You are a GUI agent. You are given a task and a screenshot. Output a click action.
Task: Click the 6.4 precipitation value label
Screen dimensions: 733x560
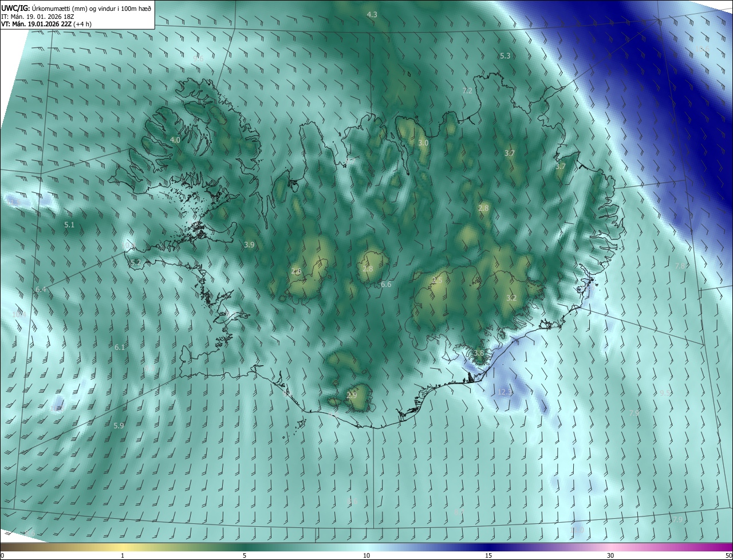pos(41,290)
